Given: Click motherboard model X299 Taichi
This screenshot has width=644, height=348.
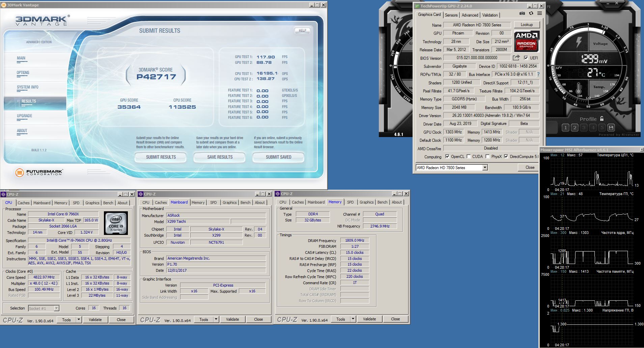Looking at the screenshot, I should [198, 221].
